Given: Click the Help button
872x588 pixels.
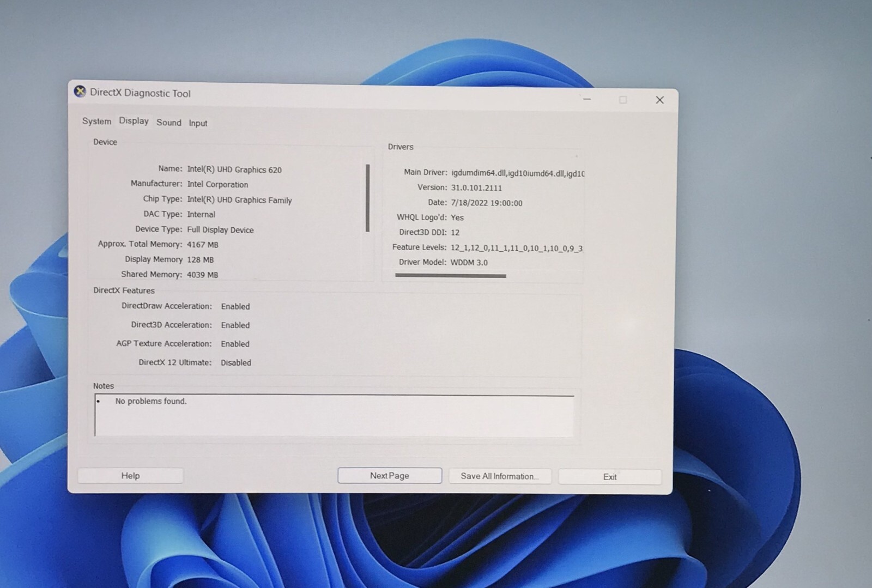Looking at the screenshot, I should [x=130, y=476].
